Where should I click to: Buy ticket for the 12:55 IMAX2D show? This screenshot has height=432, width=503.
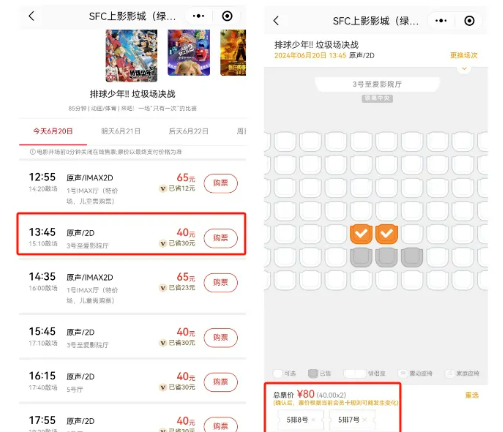pyautogui.click(x=221, y=183)
